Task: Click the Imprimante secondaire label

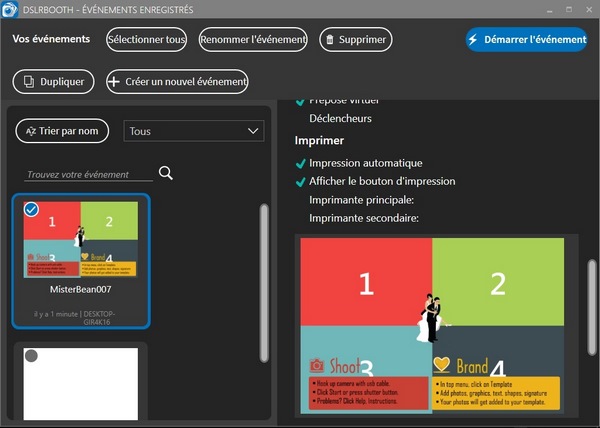Action: click(x=364, y=218)
